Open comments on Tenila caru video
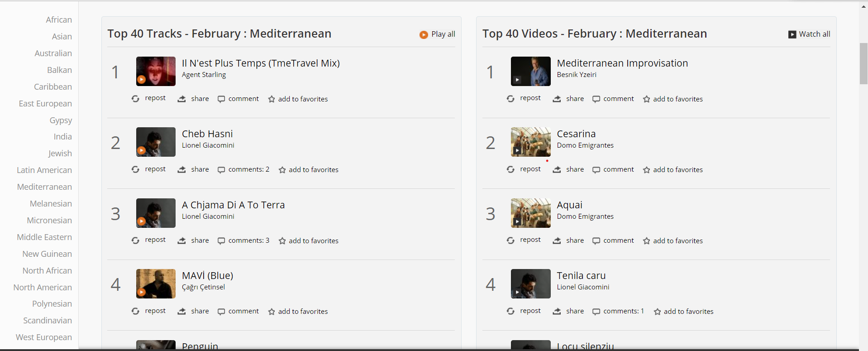868x351 pixels. click(x=596, y=312)
